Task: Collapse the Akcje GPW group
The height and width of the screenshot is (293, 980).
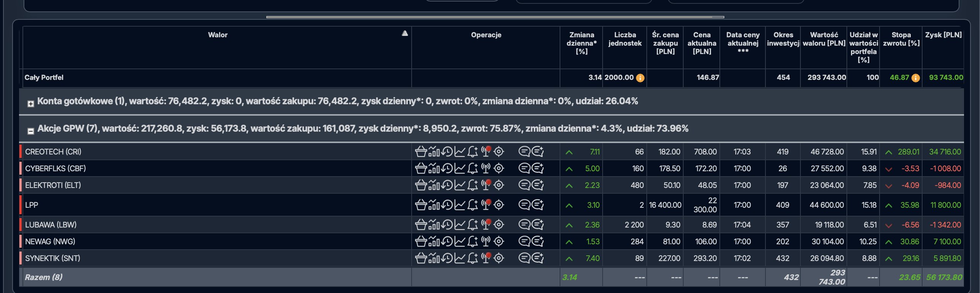Action: pyautogui.click(x=31, y=131)
